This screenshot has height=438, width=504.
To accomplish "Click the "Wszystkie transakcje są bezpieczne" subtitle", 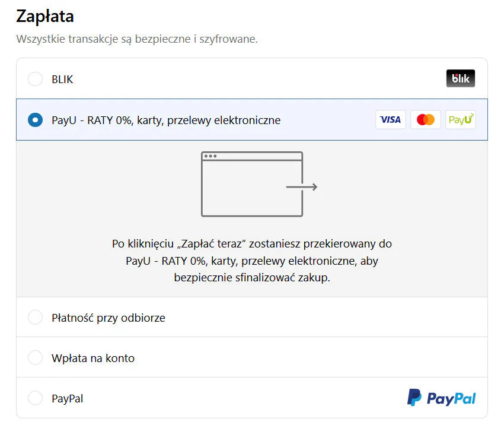I will click(137, 39).
